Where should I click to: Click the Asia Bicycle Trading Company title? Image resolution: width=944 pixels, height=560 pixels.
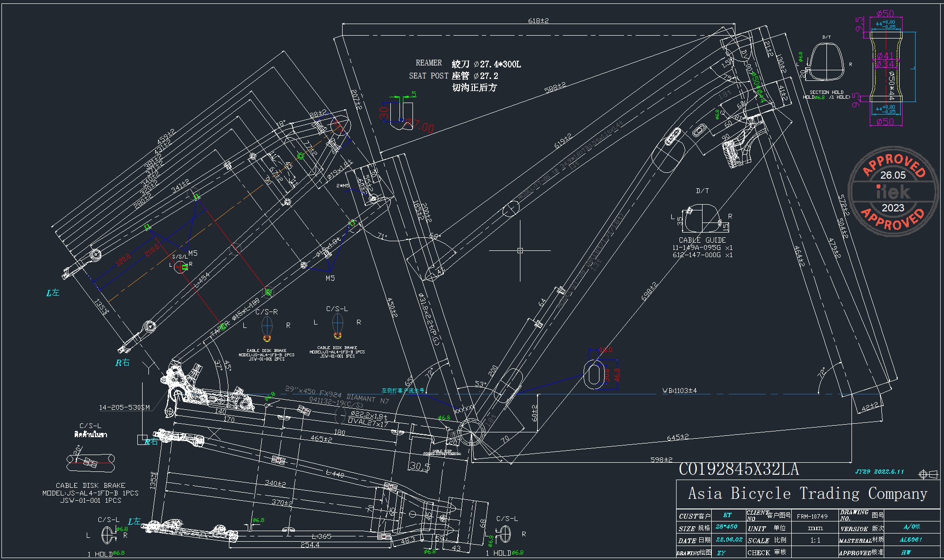(808, 494)
